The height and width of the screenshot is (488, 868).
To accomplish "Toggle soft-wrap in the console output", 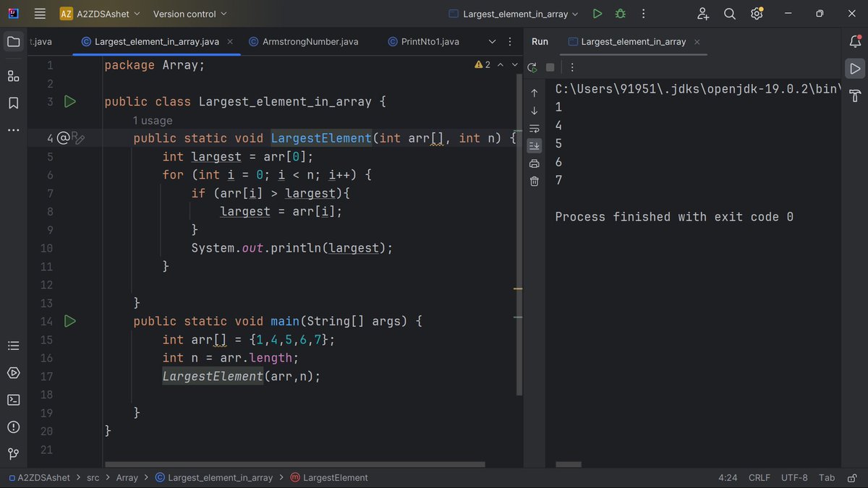I will [x=534, y=128].
